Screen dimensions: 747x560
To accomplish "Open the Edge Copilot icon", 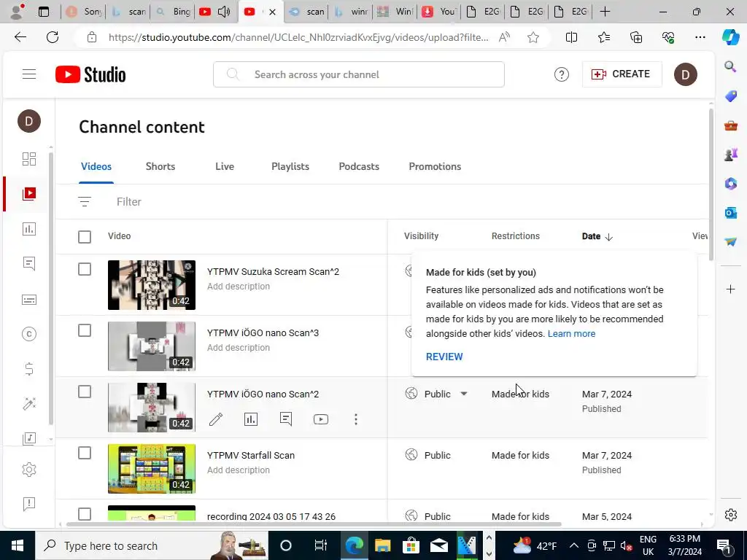I will (x=730, y=37).
